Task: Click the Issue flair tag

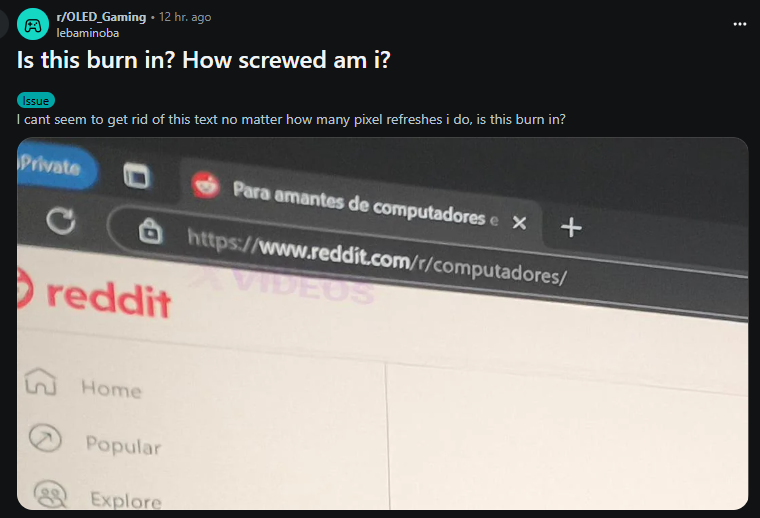Action: pyautogui.click(x=36, y=100)
